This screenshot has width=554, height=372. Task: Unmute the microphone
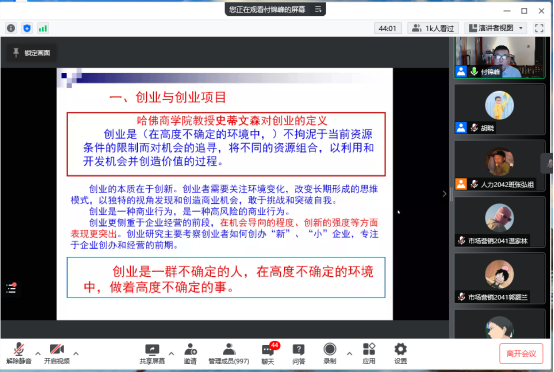tap(19, 353)
